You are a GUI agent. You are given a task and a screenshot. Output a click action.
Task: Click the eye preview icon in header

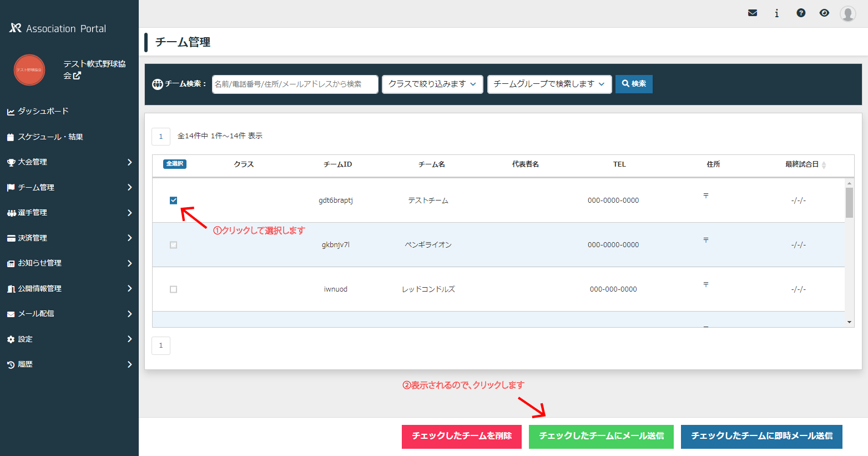(x=824, y=13)
